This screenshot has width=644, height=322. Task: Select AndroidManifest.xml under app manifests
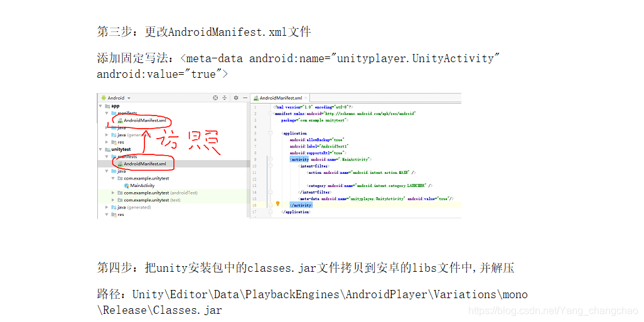[142, 121]
